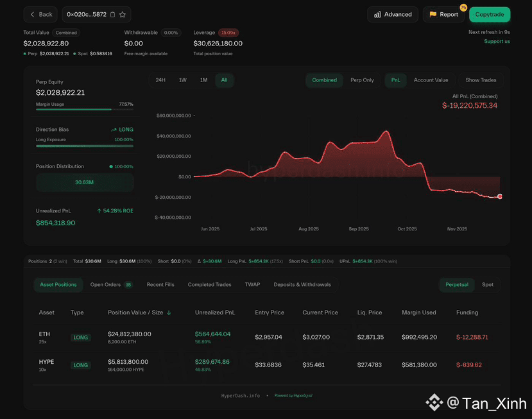Click the LONG trend arrow icon
The width and height of the screenshot is (532, 419).
click(x=114, y=130)
